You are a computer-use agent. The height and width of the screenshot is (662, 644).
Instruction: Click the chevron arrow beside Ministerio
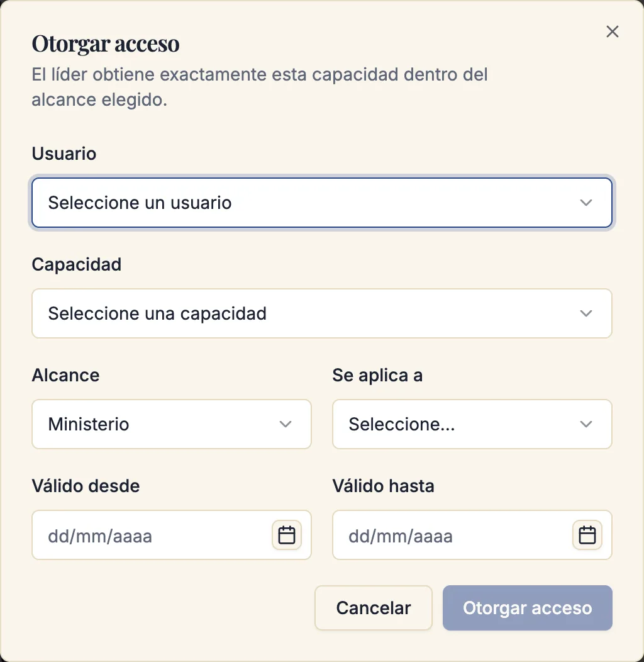[286, 424]
